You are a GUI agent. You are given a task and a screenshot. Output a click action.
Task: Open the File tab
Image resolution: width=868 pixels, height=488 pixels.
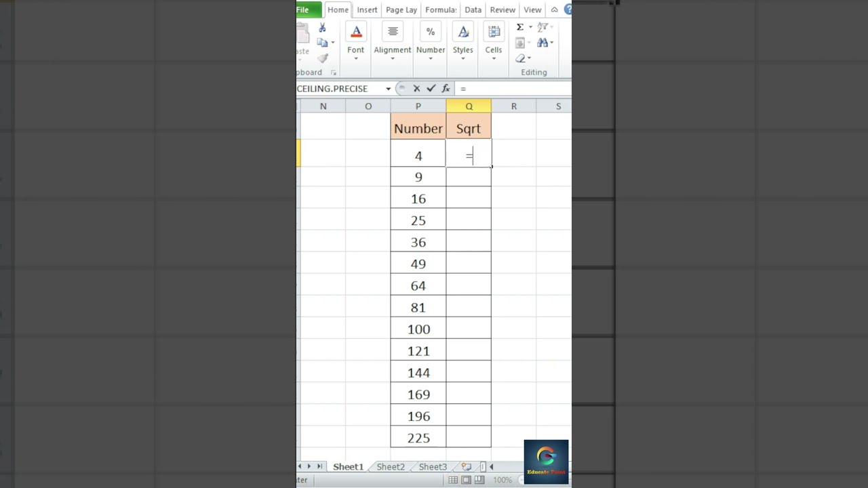309,9
